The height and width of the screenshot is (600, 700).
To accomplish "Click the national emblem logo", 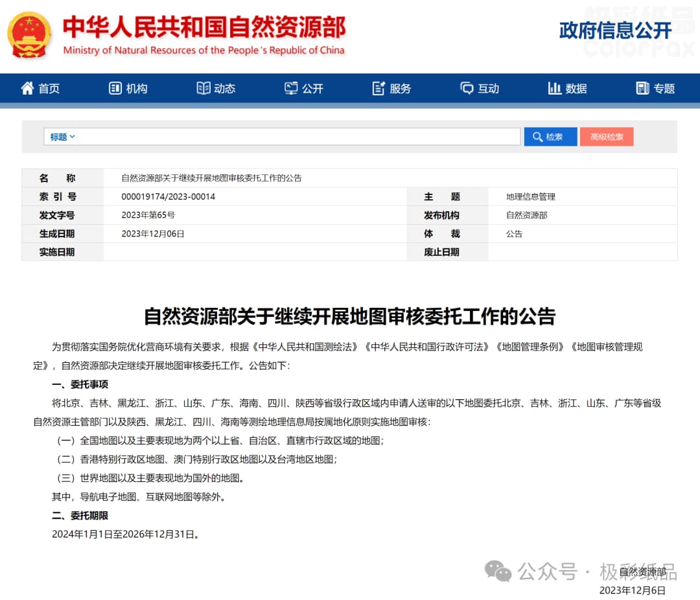I will click(x=29, y=35).
